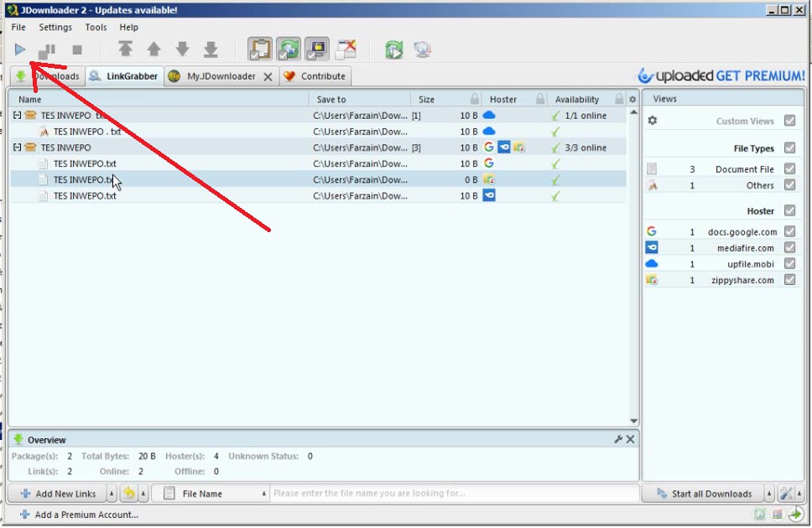Click Add New Links button
The width and height of the screenshot is (812, 528).
pos(58,494)
